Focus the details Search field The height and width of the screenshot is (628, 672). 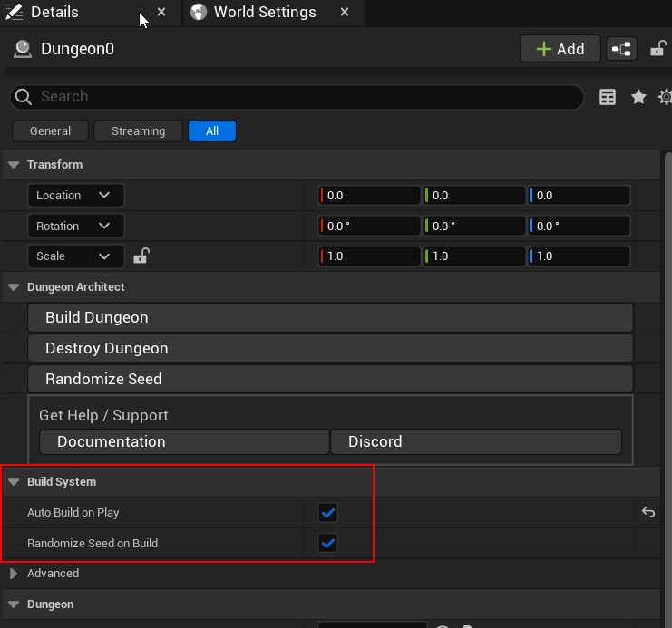tap(297, 97)
